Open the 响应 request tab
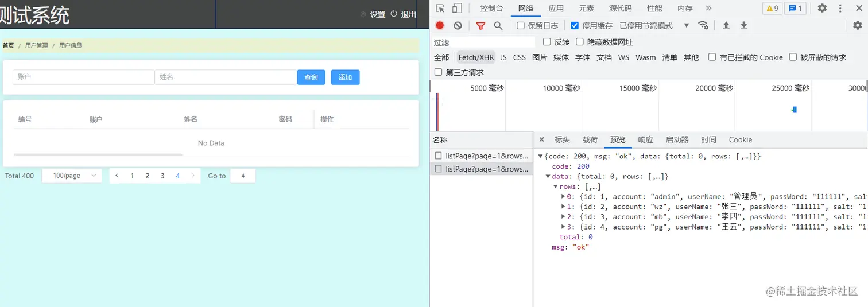 tap(646, 139)
